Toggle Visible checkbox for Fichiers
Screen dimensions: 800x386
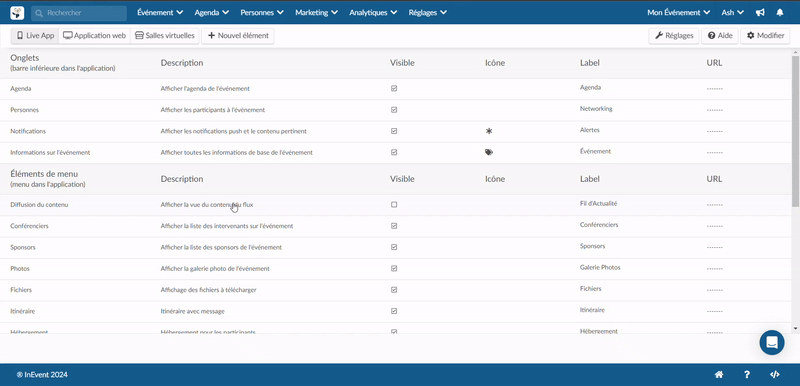point(394,290)
